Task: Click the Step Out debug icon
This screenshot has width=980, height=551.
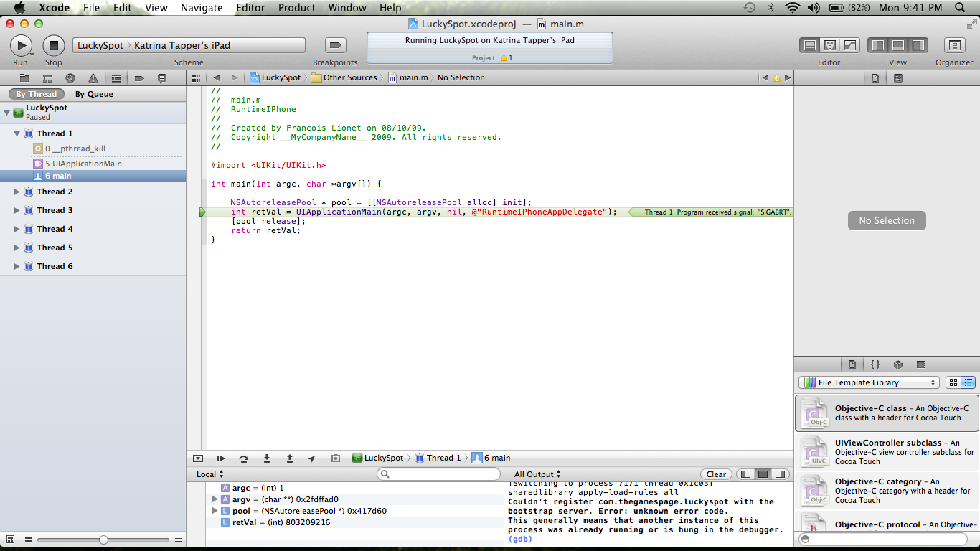Action: [290, 458]
